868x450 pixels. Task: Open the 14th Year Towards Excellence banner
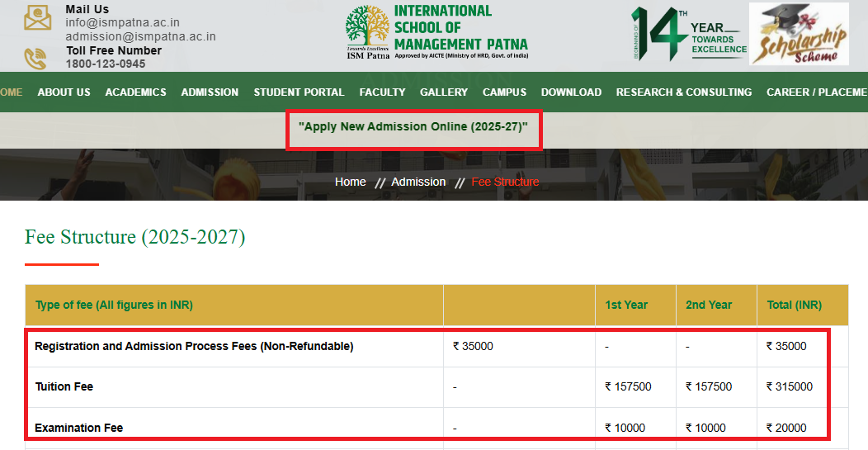pyautogui.click(x=689, y=35)
